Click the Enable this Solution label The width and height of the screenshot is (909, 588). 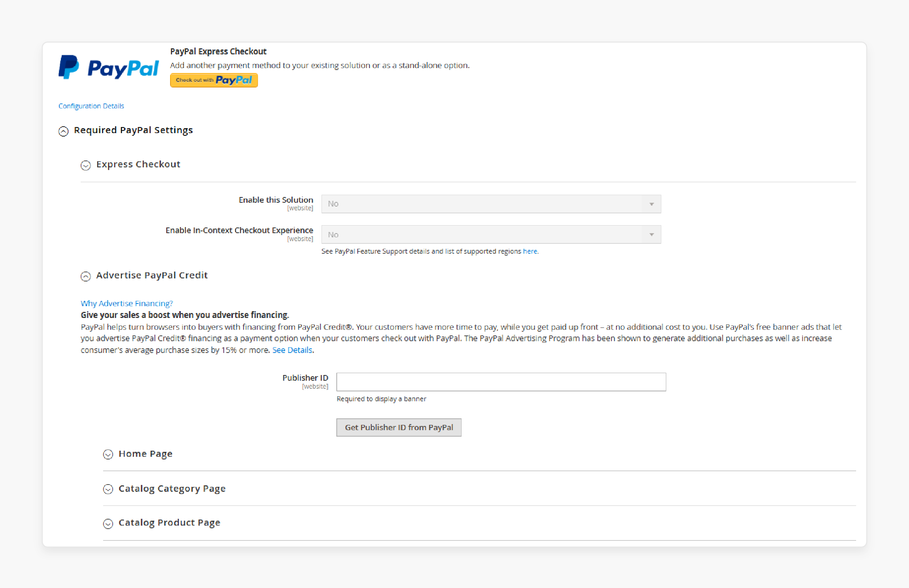pyautogui.click(x=276, y=200)
